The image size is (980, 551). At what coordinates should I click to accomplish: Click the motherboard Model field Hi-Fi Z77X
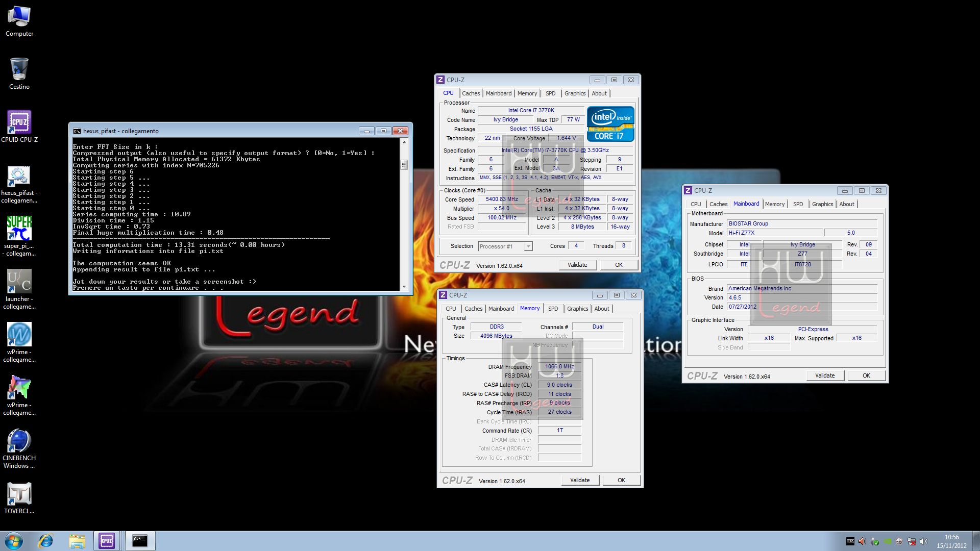click(x=775, y=233)
